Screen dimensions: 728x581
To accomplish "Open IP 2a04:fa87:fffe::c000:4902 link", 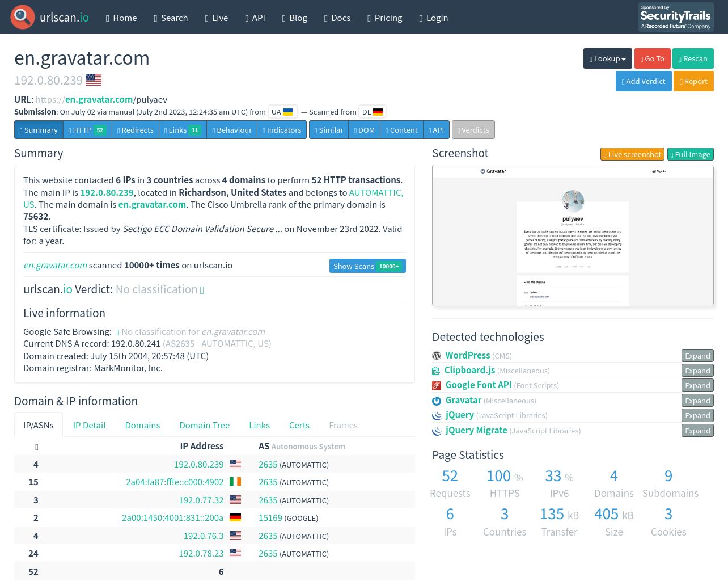I will coord(175,482).
